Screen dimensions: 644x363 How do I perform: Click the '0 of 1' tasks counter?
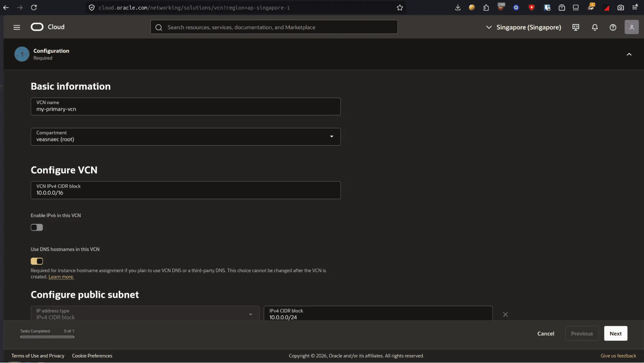69,331
